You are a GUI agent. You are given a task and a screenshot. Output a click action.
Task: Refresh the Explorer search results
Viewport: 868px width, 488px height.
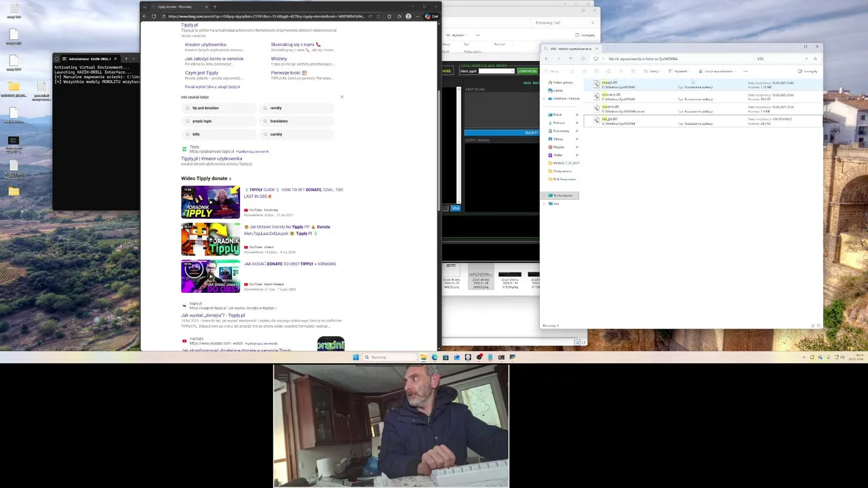click(x=583, y=59)
